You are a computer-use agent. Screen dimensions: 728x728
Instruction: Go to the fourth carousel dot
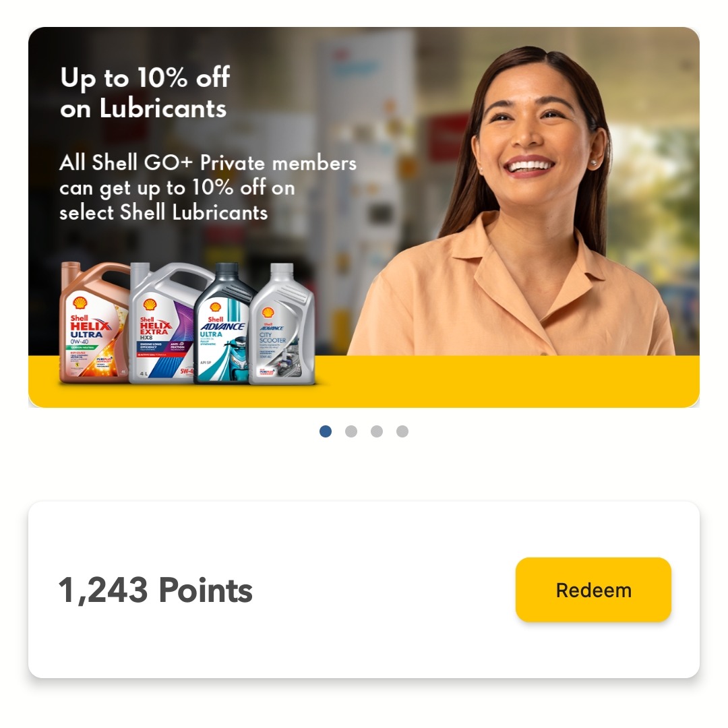tap(402, 431)
